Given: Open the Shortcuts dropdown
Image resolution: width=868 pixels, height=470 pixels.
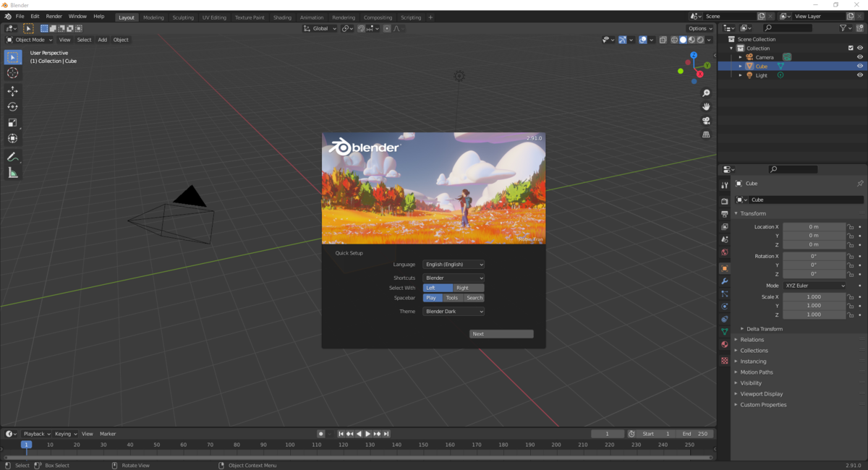Looking at the screenshot, I should click(454, 278).
